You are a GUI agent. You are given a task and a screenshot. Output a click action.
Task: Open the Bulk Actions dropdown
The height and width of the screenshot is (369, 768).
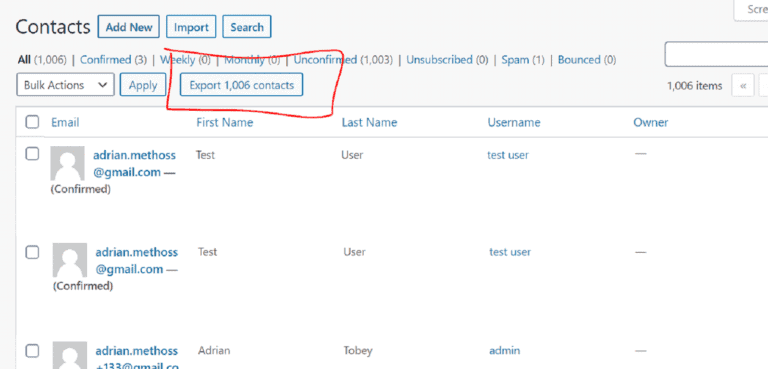click(x=66, y=85)
